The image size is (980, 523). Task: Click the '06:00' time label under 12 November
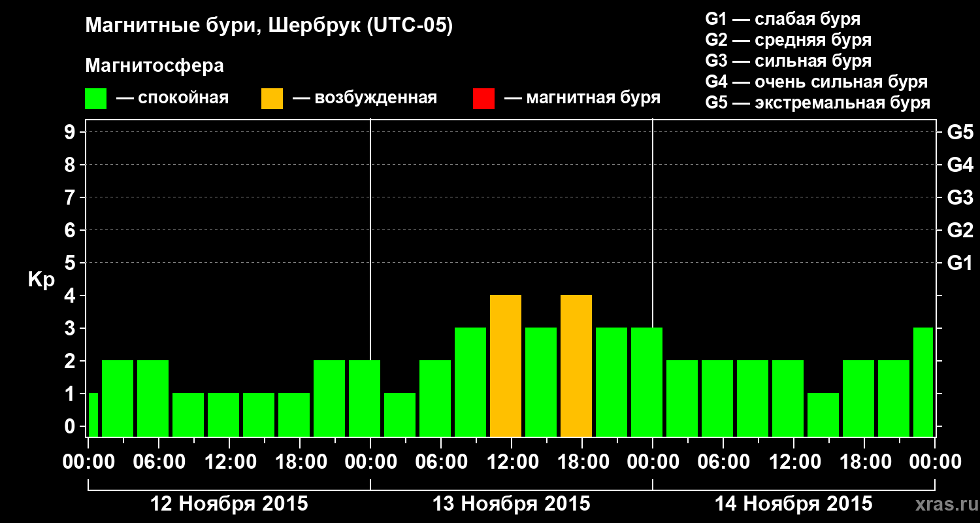159,462
